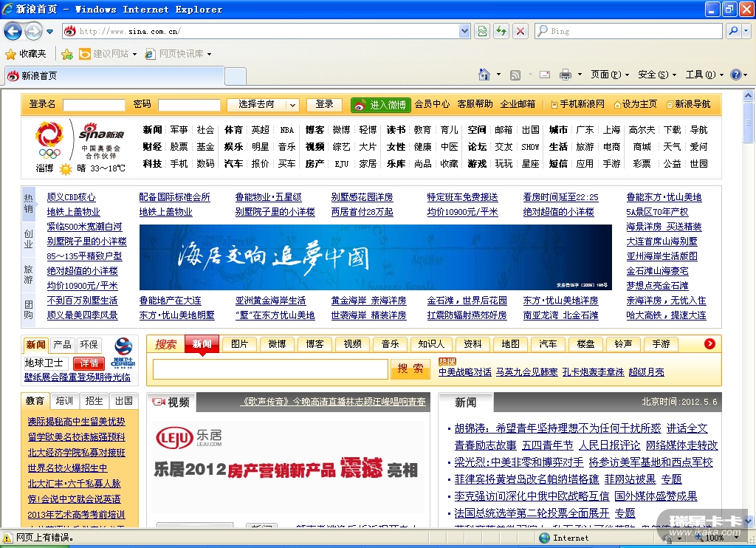Viewport: 756px width, 548px height.
Task: Click the green 进入微博 button
Action: pyautogui.click(x=380, y=105)
